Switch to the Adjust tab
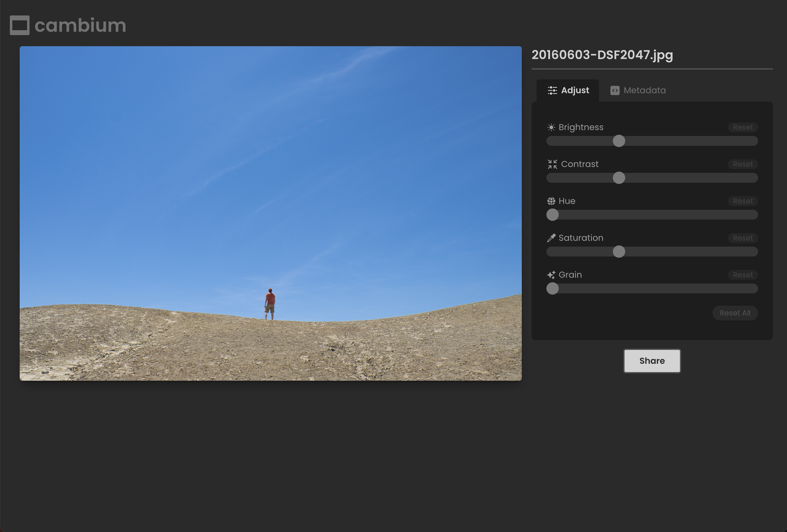The height and width of the screenshot is (532, 787). (x=568, y=90)
